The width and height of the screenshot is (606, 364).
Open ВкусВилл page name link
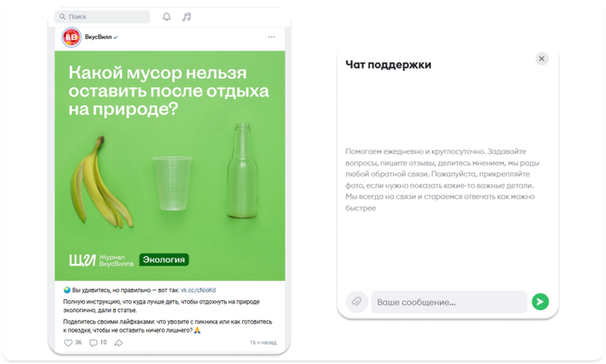click(98, 37)
